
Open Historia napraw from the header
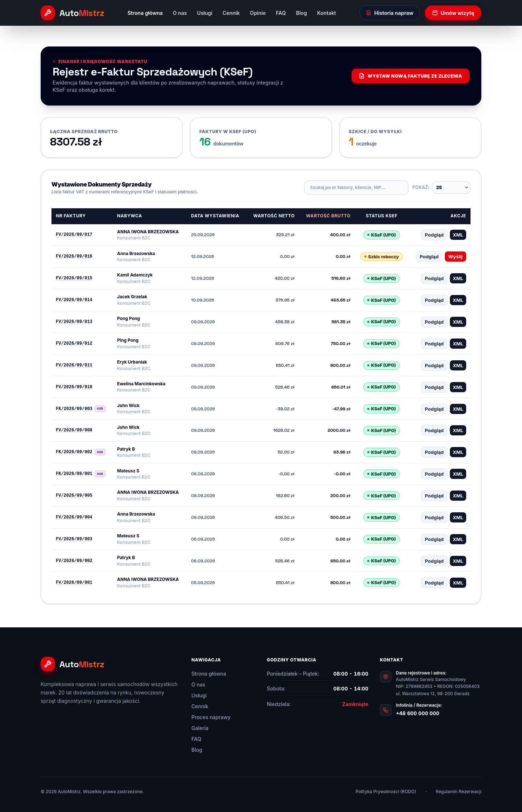click(389, 13)
